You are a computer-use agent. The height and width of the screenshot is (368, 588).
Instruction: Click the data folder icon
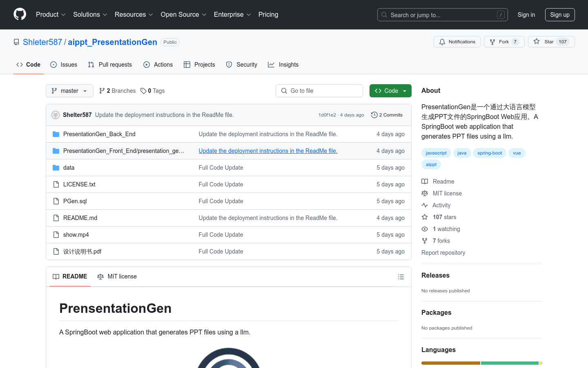[x=56, y=168]
